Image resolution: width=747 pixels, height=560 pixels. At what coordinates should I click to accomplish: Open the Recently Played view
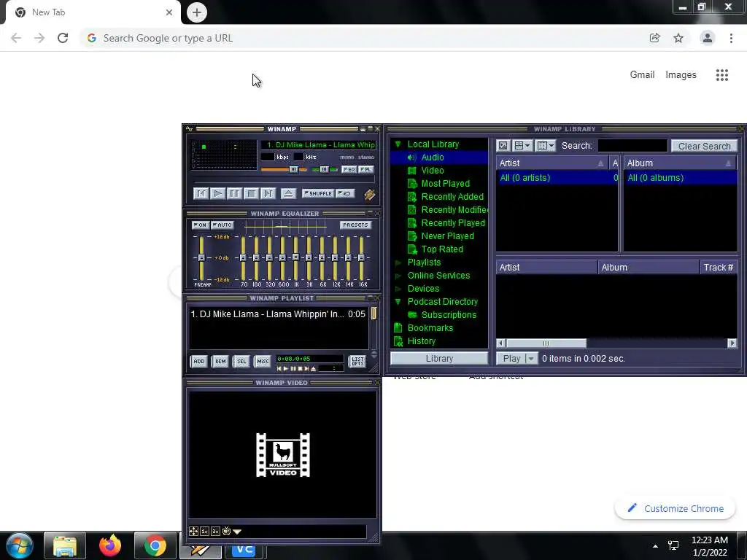[452, 223]
